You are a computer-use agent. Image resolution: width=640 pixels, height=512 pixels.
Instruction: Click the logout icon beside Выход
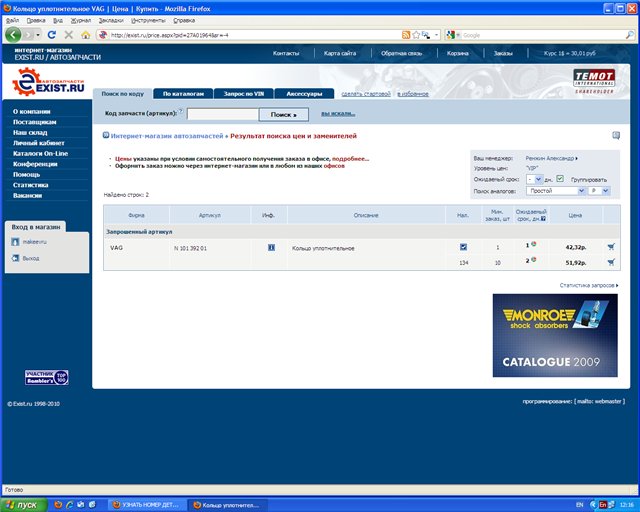coord(16,258)
